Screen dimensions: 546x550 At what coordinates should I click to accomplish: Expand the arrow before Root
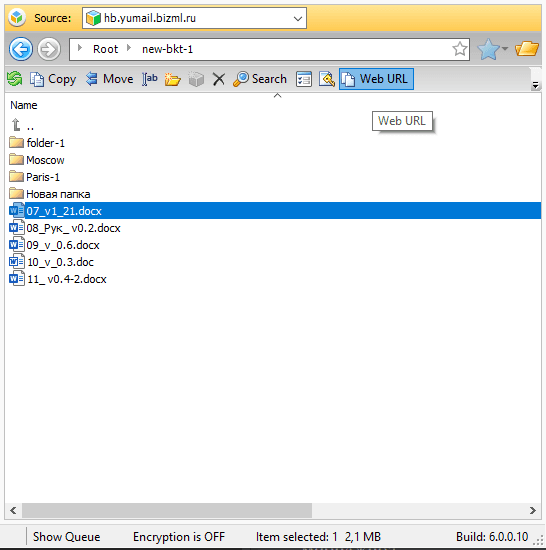point(80,48)
